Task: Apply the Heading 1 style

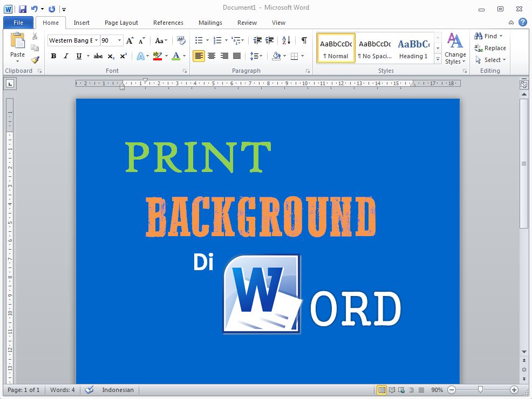Action: [414, 48]
